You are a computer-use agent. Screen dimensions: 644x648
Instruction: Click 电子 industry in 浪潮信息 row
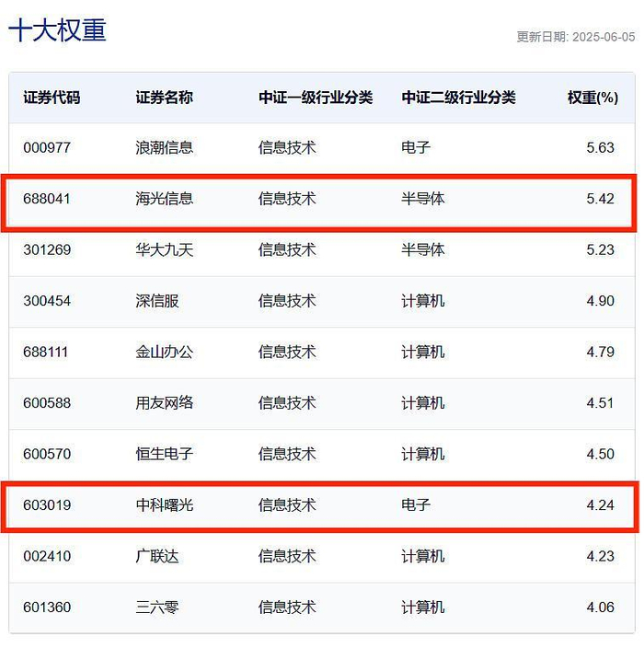pyautogui.click(x=416, y=147)
